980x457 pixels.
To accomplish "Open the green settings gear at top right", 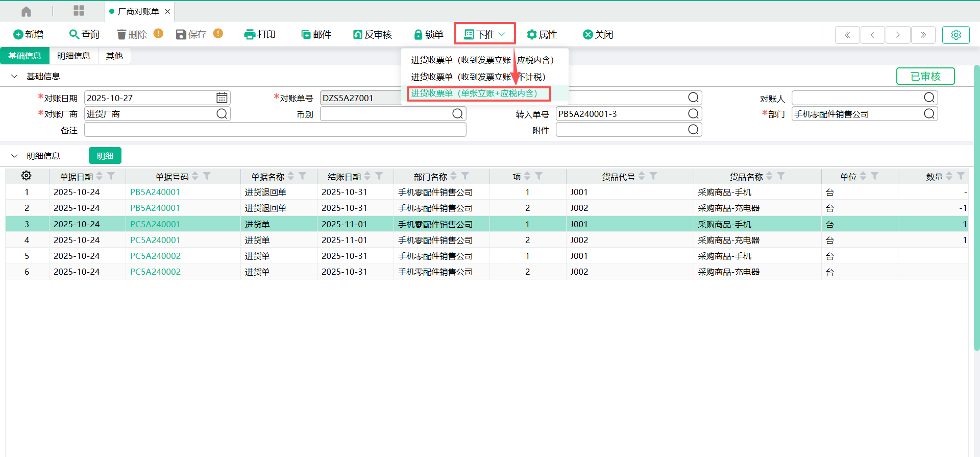I will click(955, 35).
